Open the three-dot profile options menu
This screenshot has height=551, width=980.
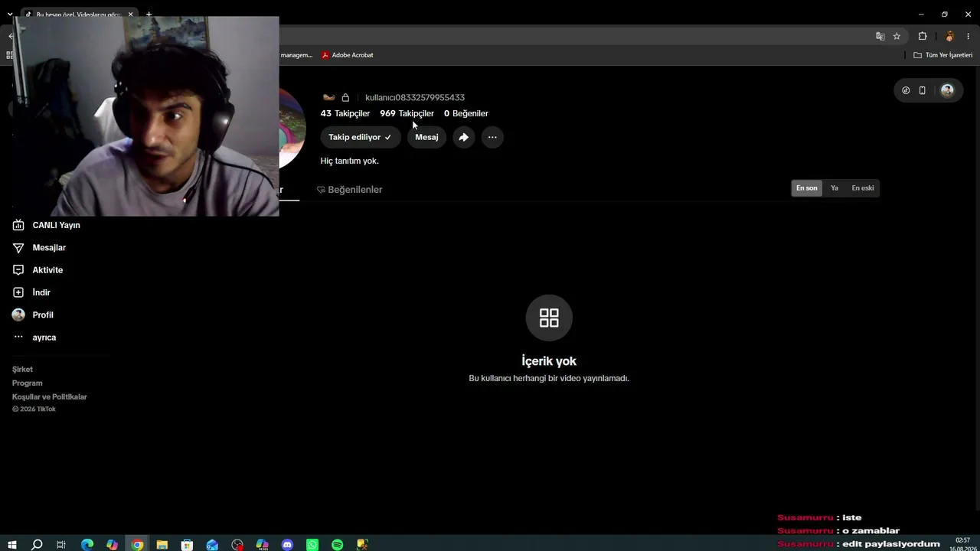(x=492, y=137)
